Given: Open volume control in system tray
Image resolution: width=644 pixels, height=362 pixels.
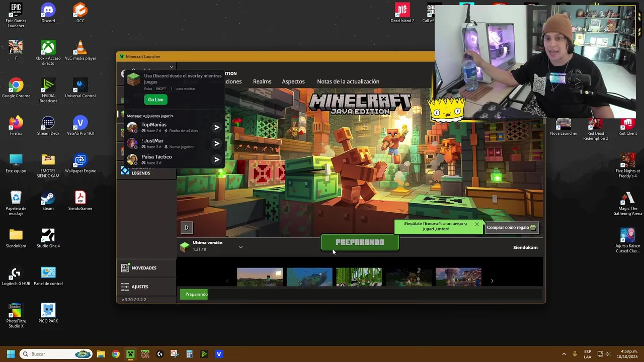Looking at the screenshot, I should 608,354.
